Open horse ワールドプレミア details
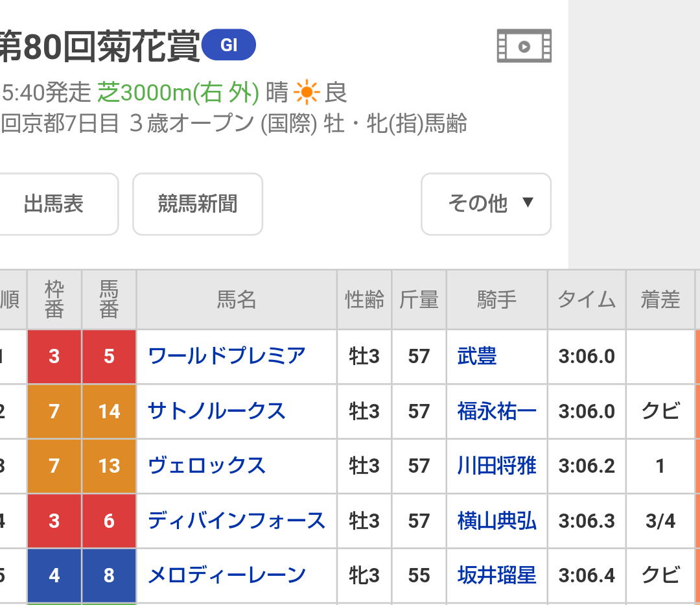Viewport: 700px width, 605px height. click(x=227, y=356)
